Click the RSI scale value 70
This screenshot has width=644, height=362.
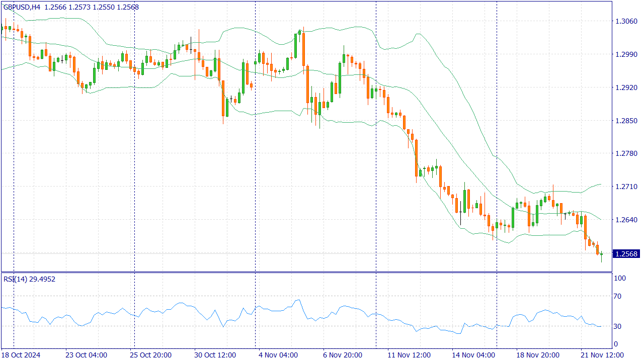click(x=618, y=297)
